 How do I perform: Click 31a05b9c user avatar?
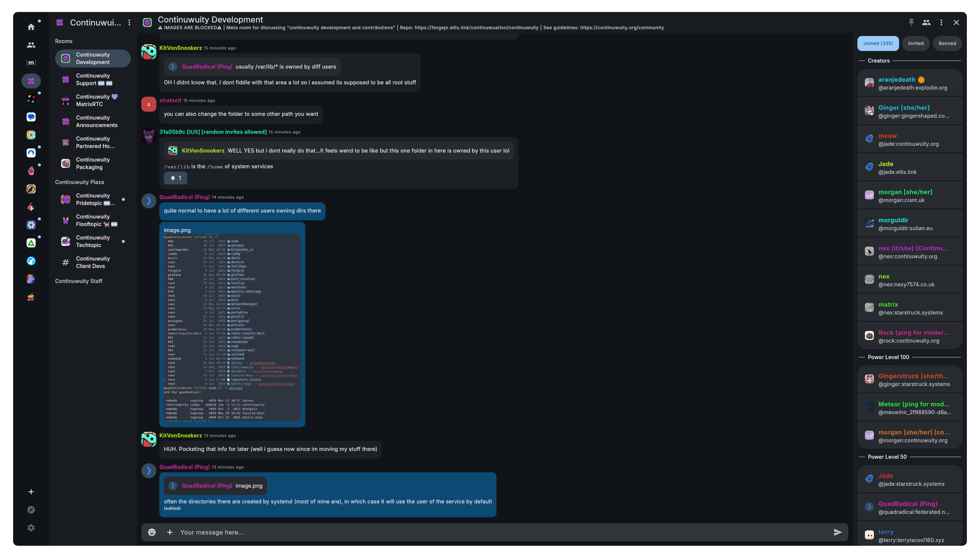click(148, 136)
